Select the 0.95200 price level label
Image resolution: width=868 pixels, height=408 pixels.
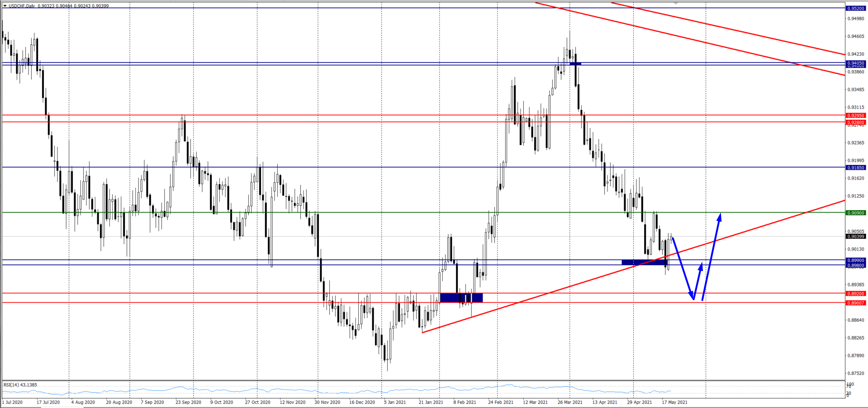pyautogui.click(x=855, y=8)
